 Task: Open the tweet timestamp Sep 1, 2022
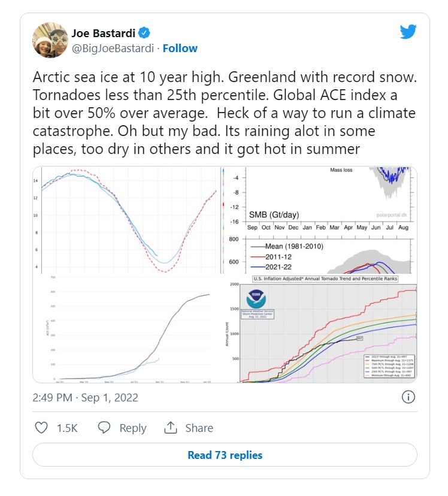coord(86,397)
